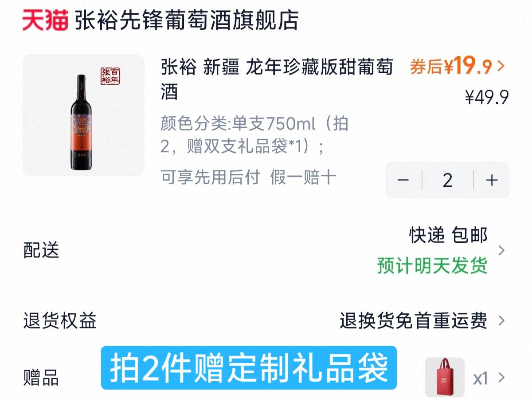Click the original price ¥49.9
532x399 pixels.
coord(487,97)
